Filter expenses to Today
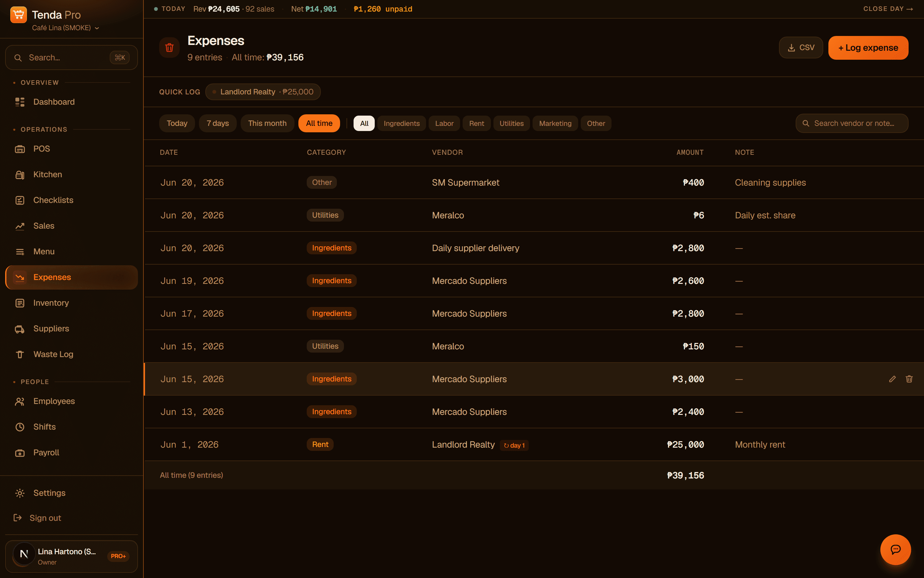 click(x=177, y=124)
